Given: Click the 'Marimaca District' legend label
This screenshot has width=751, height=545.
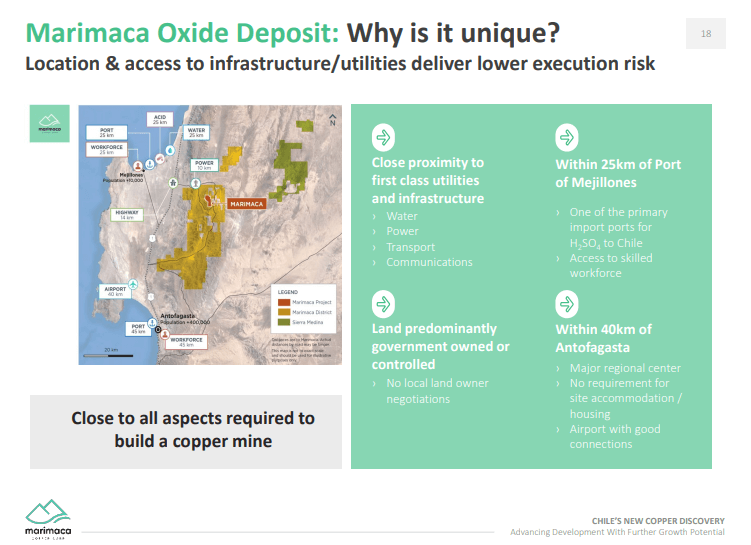Looking at the screenshot, I should coord(312,312).
